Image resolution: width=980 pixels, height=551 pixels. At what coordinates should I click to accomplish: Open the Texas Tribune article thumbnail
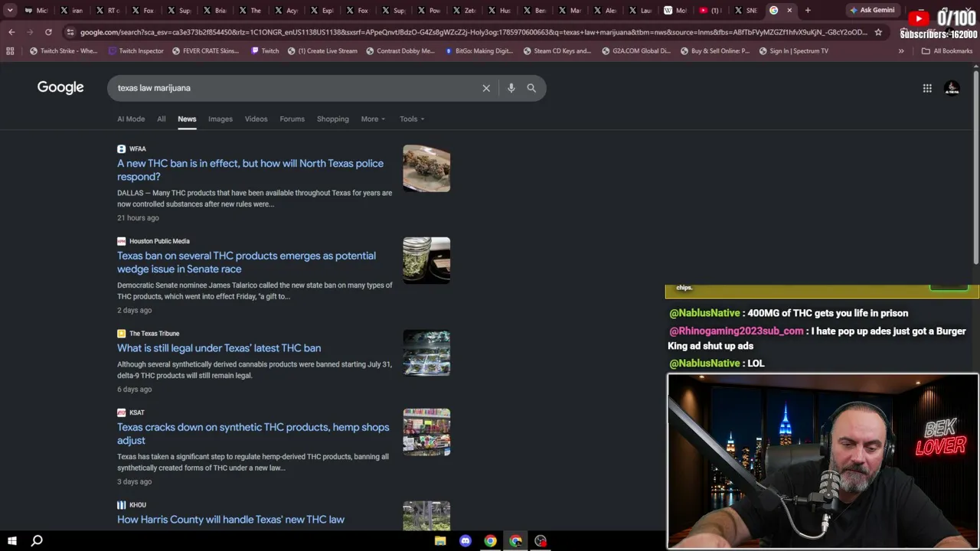coord(426,353)
